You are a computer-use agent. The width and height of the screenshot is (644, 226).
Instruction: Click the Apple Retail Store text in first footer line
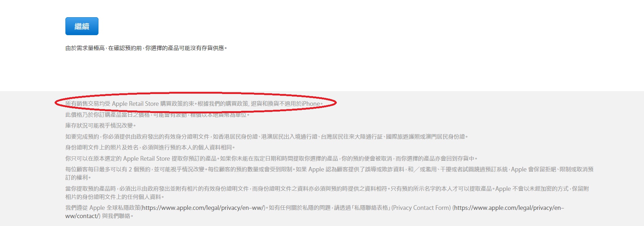(135, 104)
